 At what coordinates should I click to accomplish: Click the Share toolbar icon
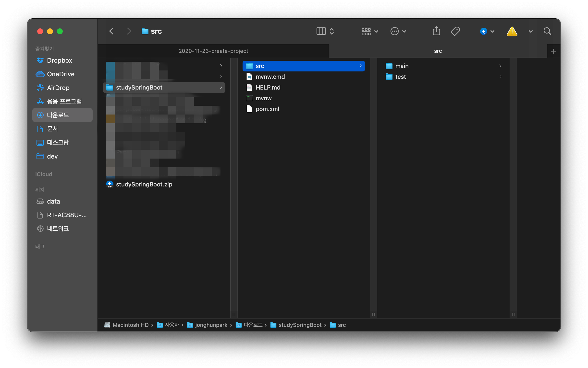pos(436,31)
